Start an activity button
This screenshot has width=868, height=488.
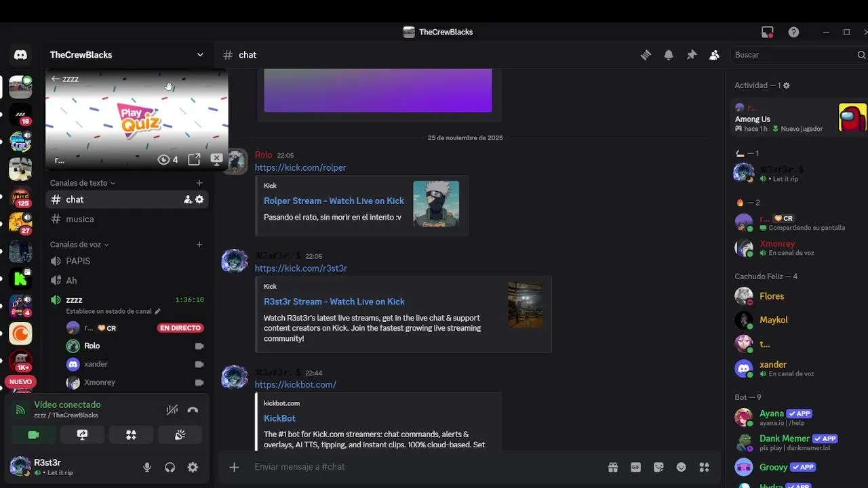131,435
